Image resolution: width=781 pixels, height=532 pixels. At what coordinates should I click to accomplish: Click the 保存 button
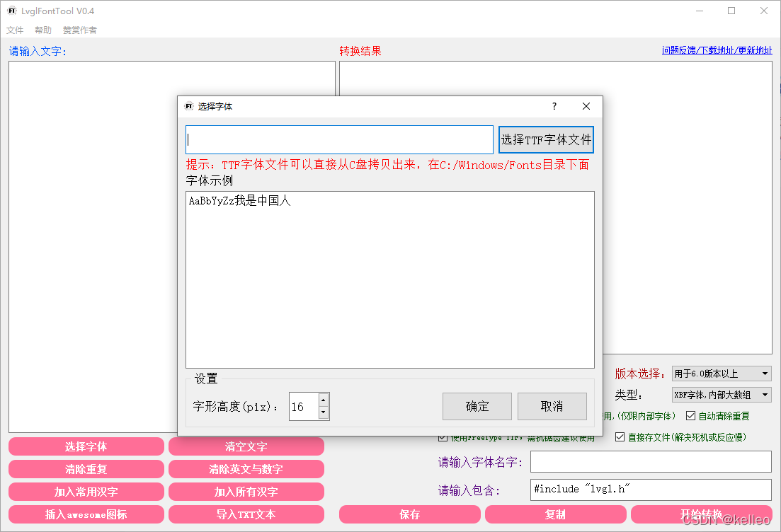[x=410, y=514]
